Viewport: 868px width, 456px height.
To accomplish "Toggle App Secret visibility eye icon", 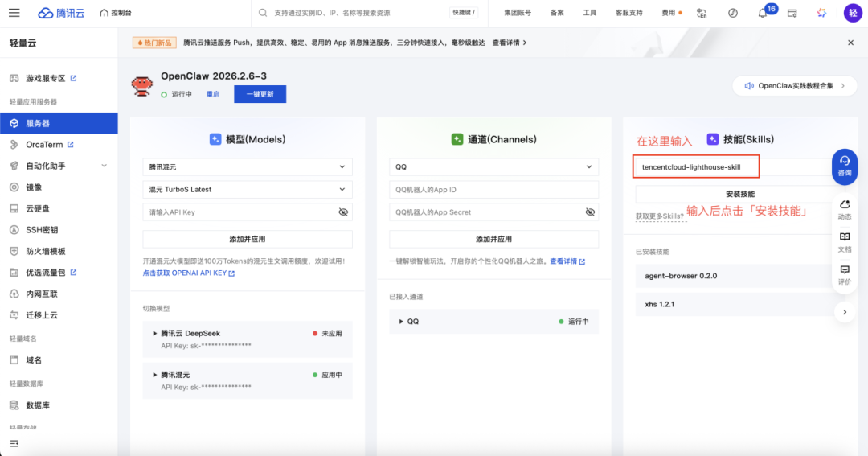I will [590, 212].
